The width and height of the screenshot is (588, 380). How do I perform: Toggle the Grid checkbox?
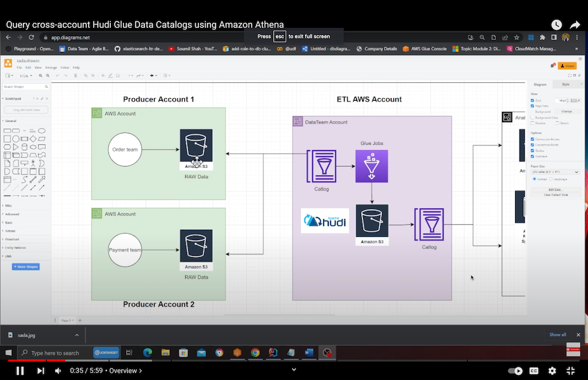point(532,100)
